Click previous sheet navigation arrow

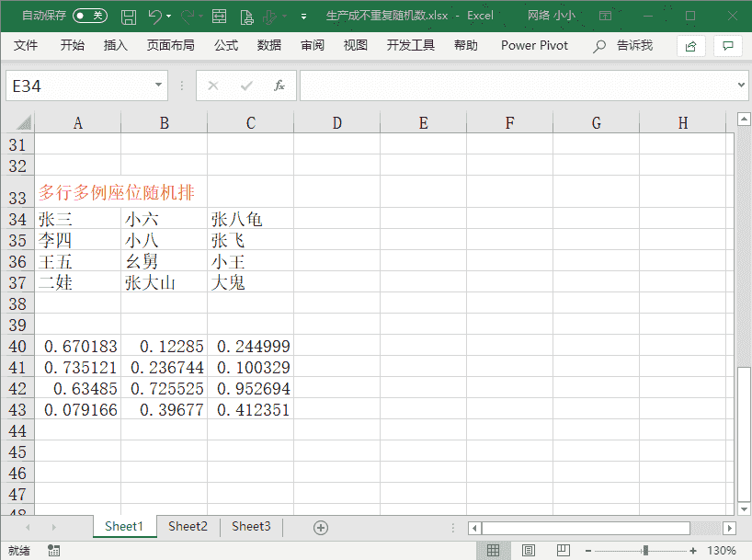pos(28,527)
